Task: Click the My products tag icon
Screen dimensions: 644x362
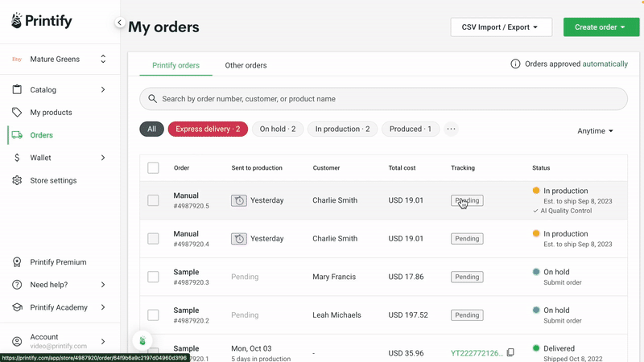Action: (x=17, y=112)
